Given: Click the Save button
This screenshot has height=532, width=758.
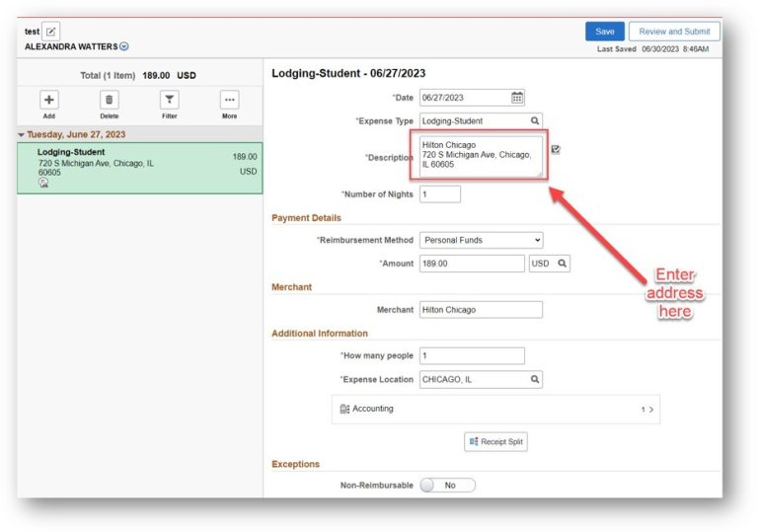Looking at the screenshot, I should [x=605, y=32].
